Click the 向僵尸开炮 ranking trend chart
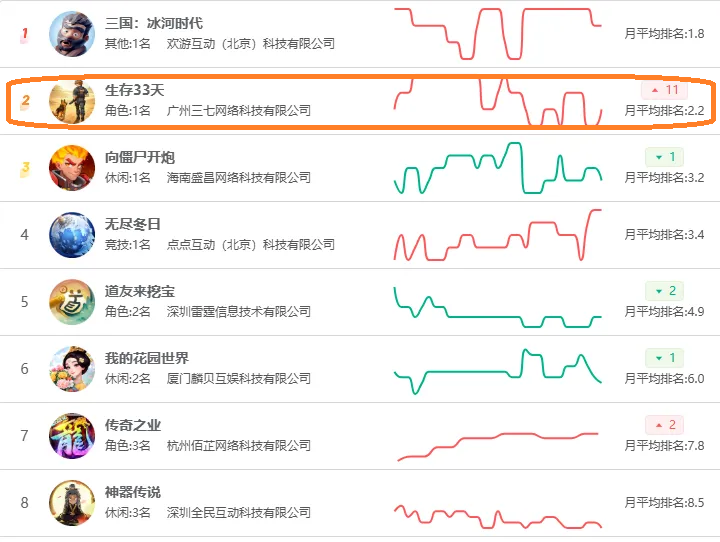The height and width of the screenshot is (542, 720). click(x=498, y=168)
